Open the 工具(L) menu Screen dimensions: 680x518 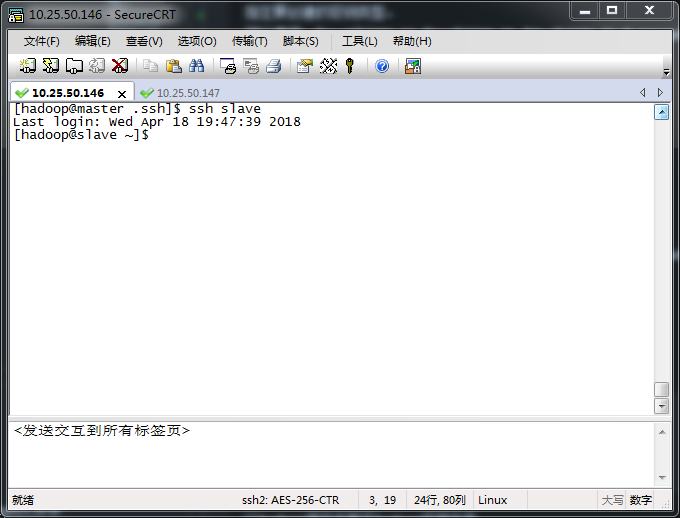pyautogui.click(x=359, y=41)
